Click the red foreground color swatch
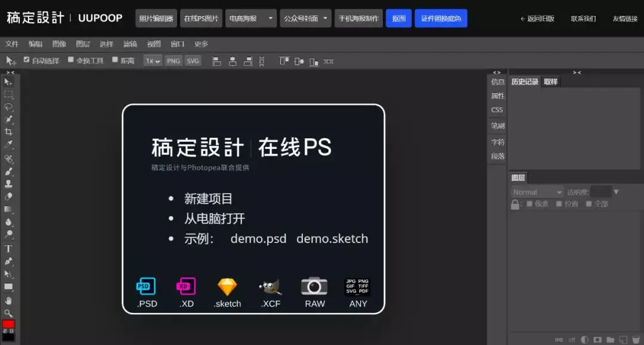Screen dimensions: 644x345 [8, 324]
